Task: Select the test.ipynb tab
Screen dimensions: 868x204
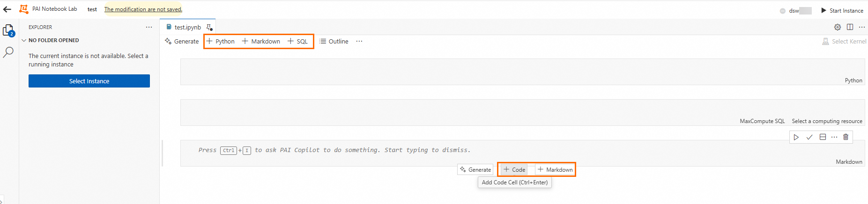Action: tap(187, 28)
